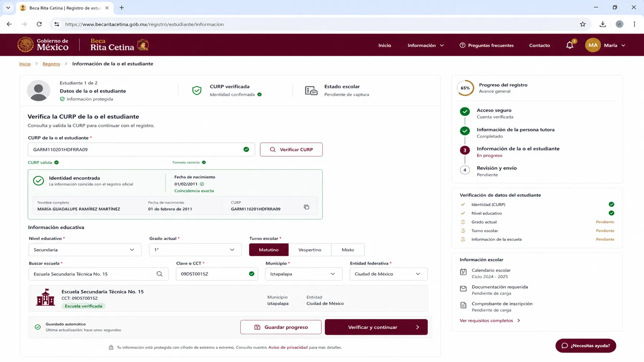Click the Gobierno de México logo

click(43, 45)
